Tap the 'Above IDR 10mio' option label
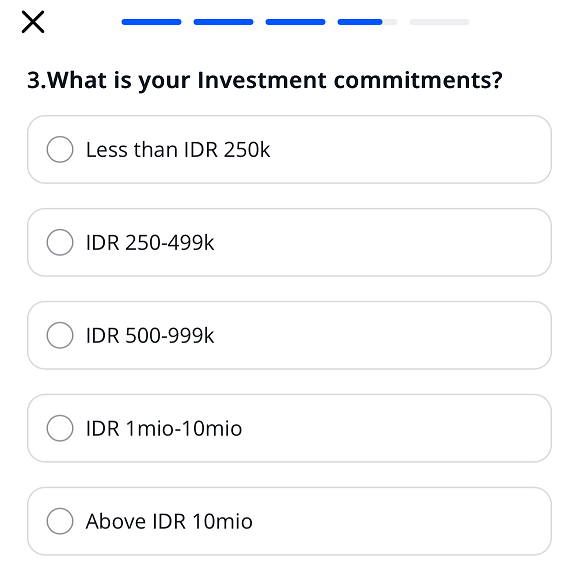 (x=169, y=522)
